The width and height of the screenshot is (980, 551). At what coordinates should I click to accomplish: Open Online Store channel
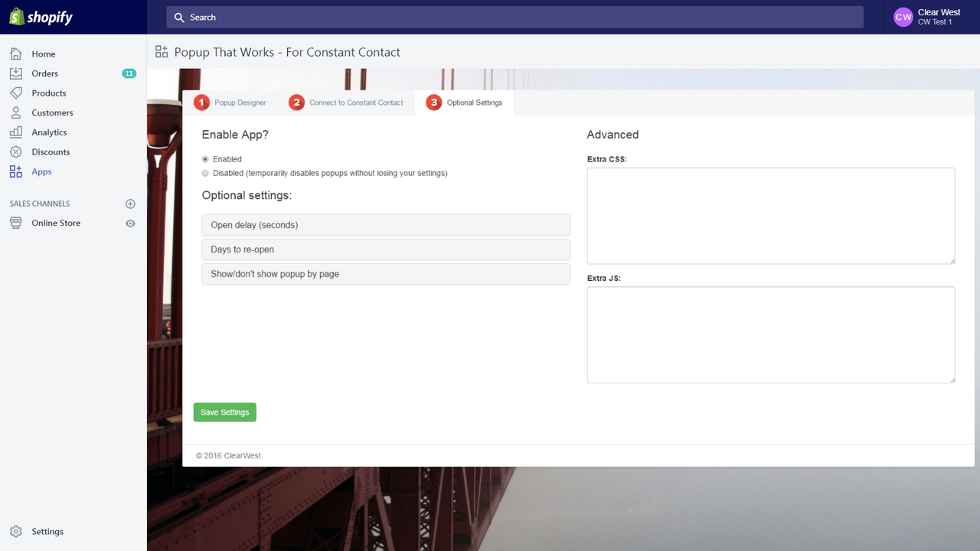(56, 223)
